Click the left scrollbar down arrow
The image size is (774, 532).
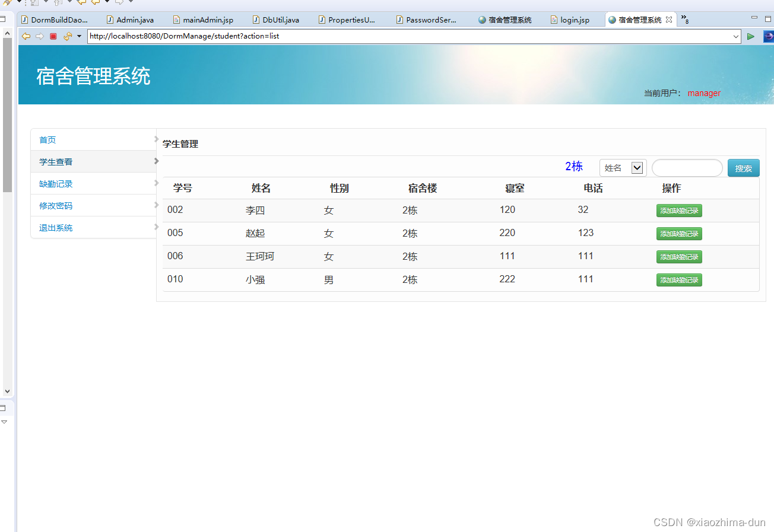click(x=7, y=391)
